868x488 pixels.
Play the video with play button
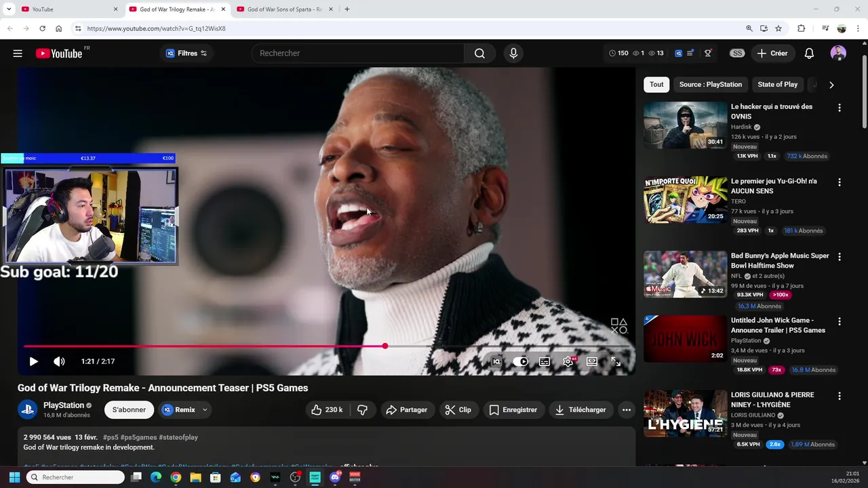(x=33, y=362)
